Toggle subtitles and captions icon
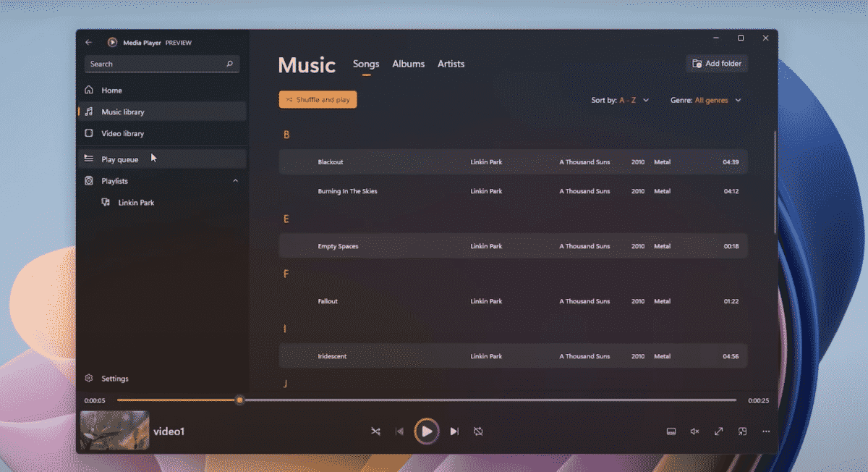 [671, 431]
